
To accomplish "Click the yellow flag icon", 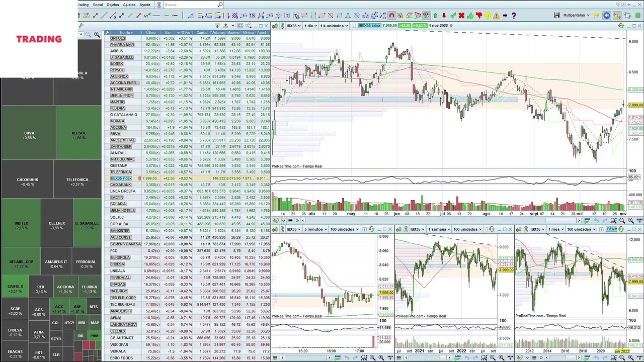I will 596,16.
